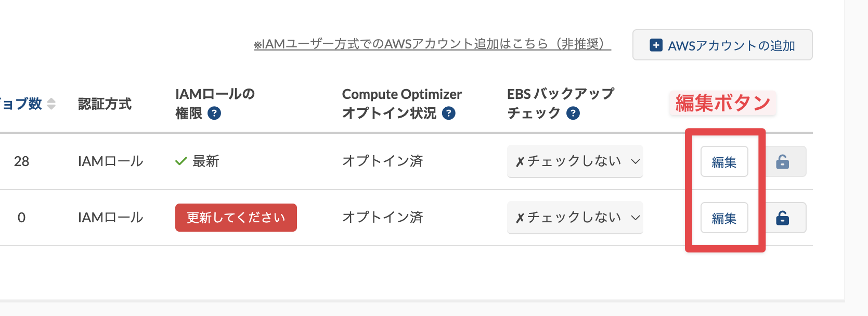Click the plus icon on AWSアカウントの追加

[656, 45]
